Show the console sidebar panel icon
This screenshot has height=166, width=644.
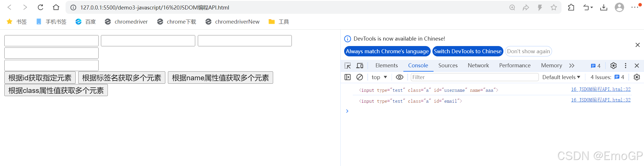click(348, 77)
